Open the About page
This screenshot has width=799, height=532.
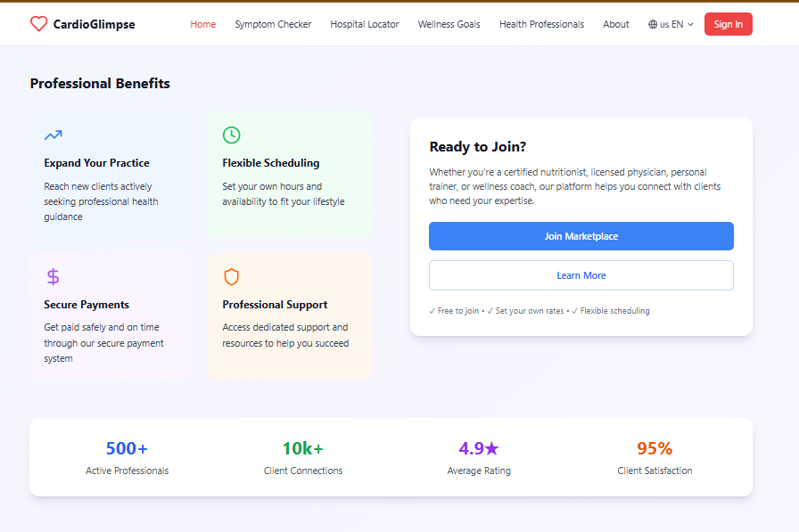(615, 24)
